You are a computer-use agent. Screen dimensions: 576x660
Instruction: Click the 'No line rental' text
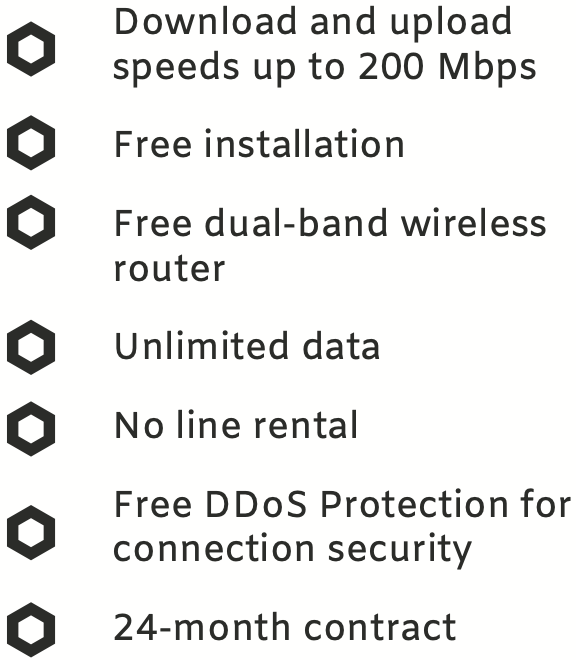click(x=236, y=425)
